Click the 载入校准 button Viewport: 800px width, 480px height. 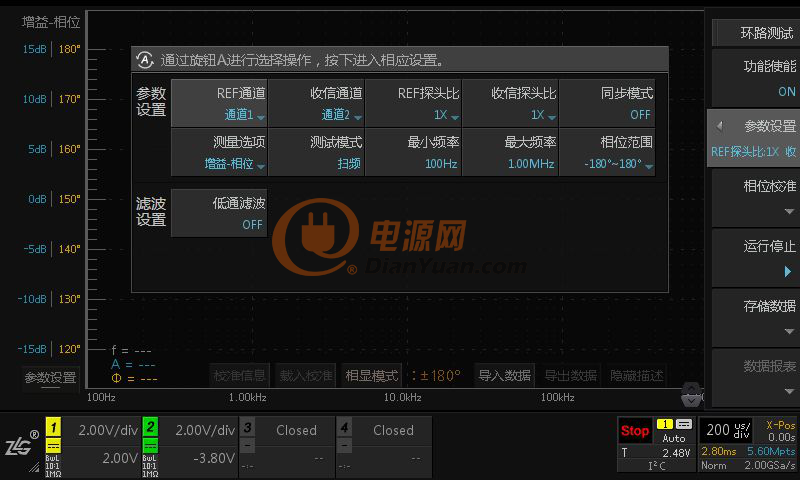coord(306,376)
